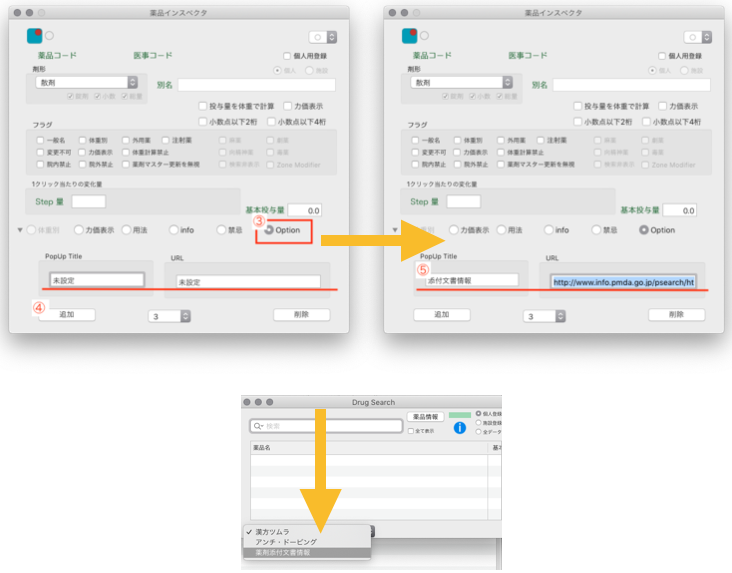Enable 個人用登録 checkbox in left inspector

tap(287, 56)
